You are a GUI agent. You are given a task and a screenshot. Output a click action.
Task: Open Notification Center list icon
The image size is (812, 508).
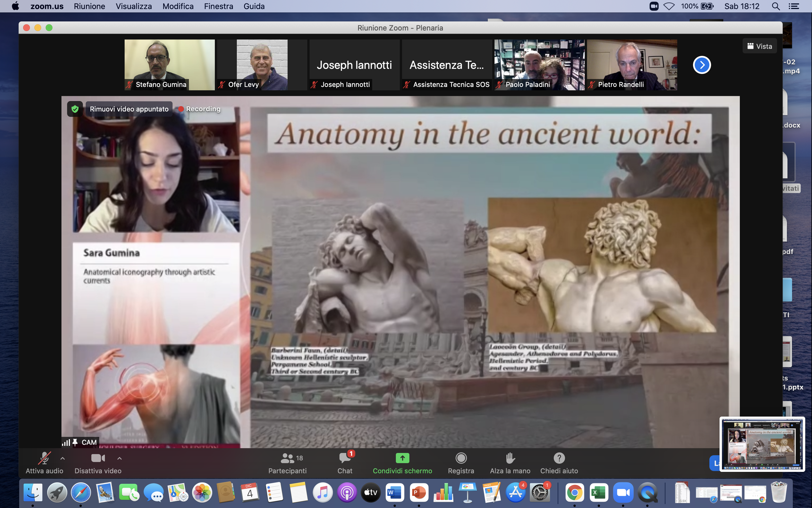(x=794, y=6)
